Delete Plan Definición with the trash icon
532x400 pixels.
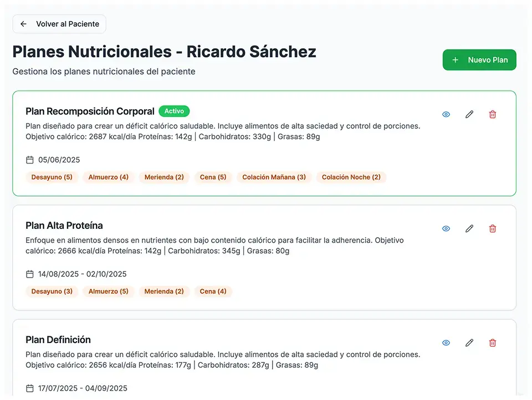click(492, 342)
